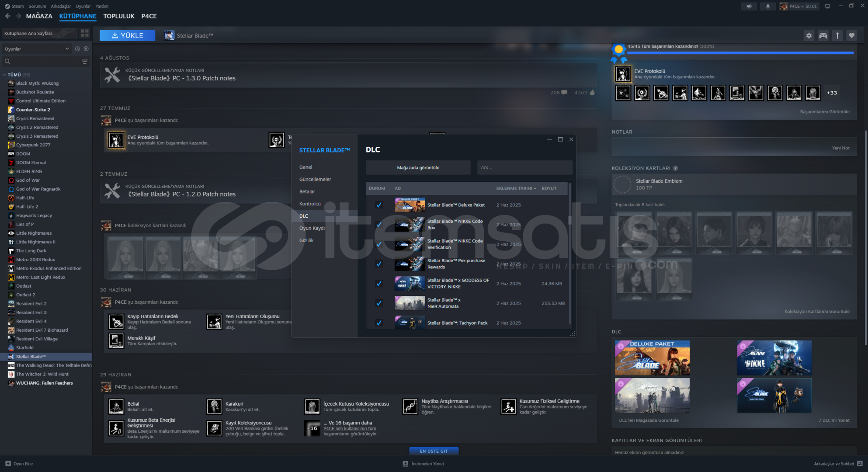Open 7 DLC'mi Yönet link
This screenshot has width=868, height=472.
834,420
